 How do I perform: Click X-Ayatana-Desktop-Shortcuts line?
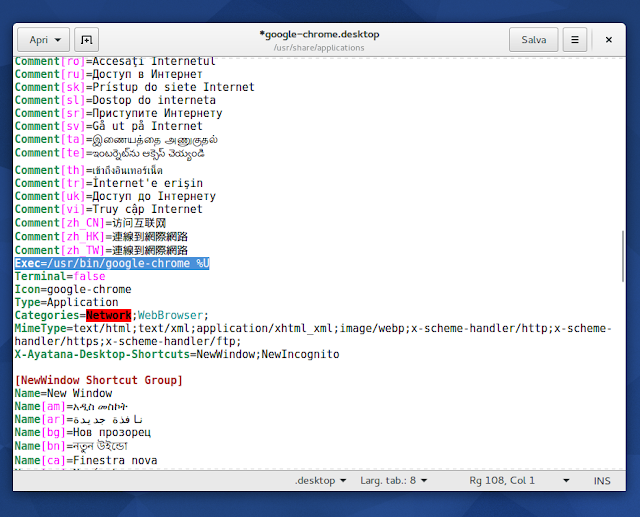pyautogui.click(x=177, y=354)
